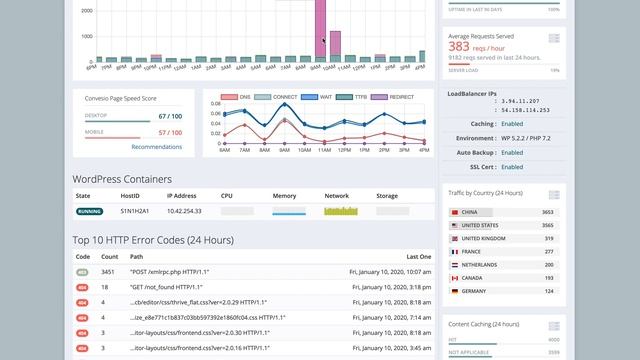The width and height of the screenshot is (640, 360).
Task: Select the "GET /not_found HTTP/1.1" path
Action: pyautogui.click(x=166, y=287)
